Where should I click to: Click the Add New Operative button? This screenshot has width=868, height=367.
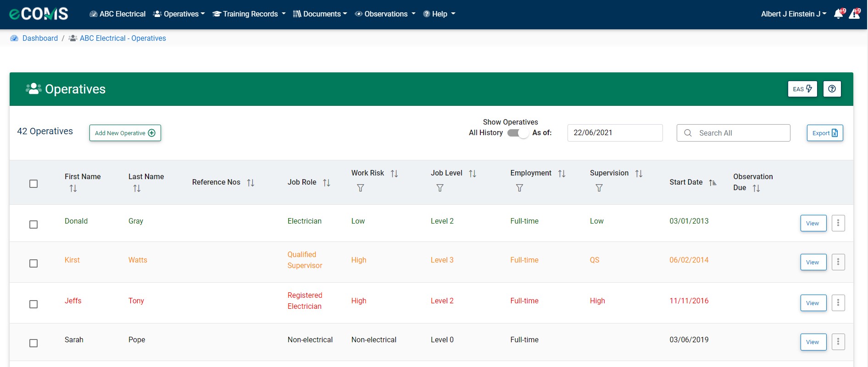[x=125, y=133]
